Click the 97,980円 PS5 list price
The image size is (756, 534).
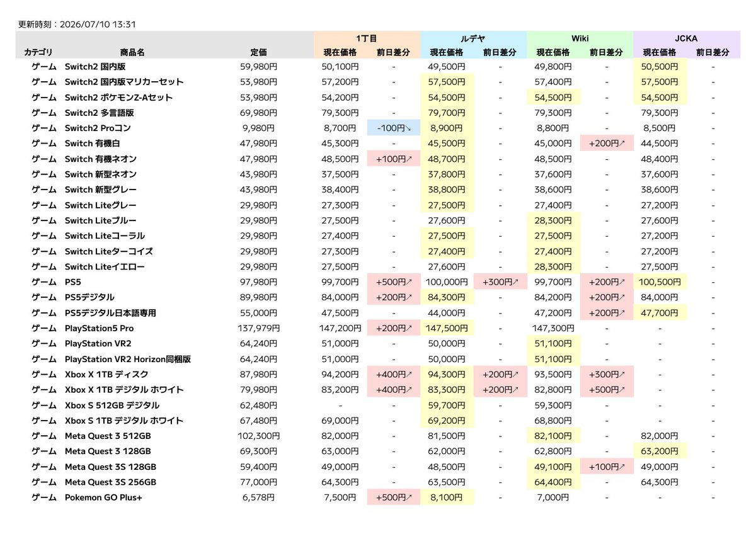click(258, 282)
